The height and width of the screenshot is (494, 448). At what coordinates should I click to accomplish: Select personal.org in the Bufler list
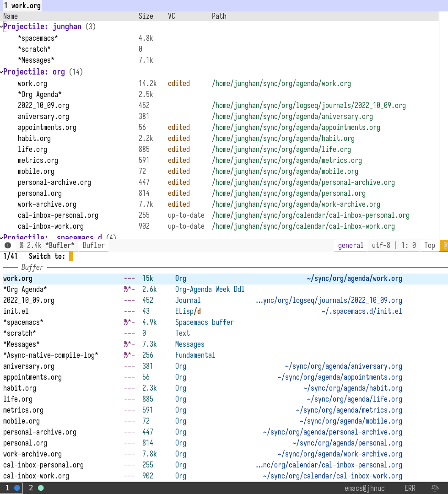[40, 193]
